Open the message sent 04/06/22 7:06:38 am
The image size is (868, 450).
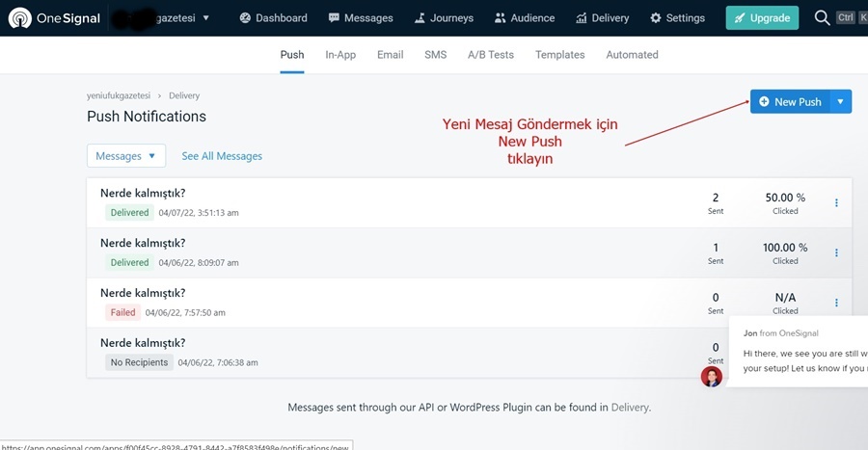(143, 343)
